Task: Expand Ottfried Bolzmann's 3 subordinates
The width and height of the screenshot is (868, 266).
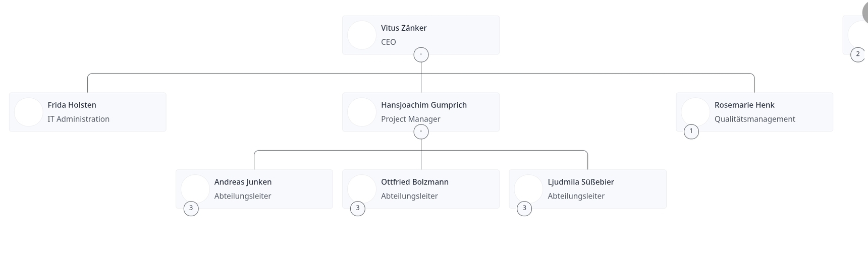Action: tap(357, 208)
